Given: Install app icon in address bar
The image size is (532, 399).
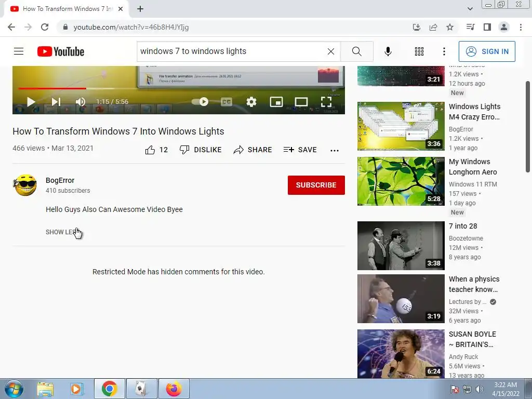Looking at the screenshot, I should pos(416,27).
